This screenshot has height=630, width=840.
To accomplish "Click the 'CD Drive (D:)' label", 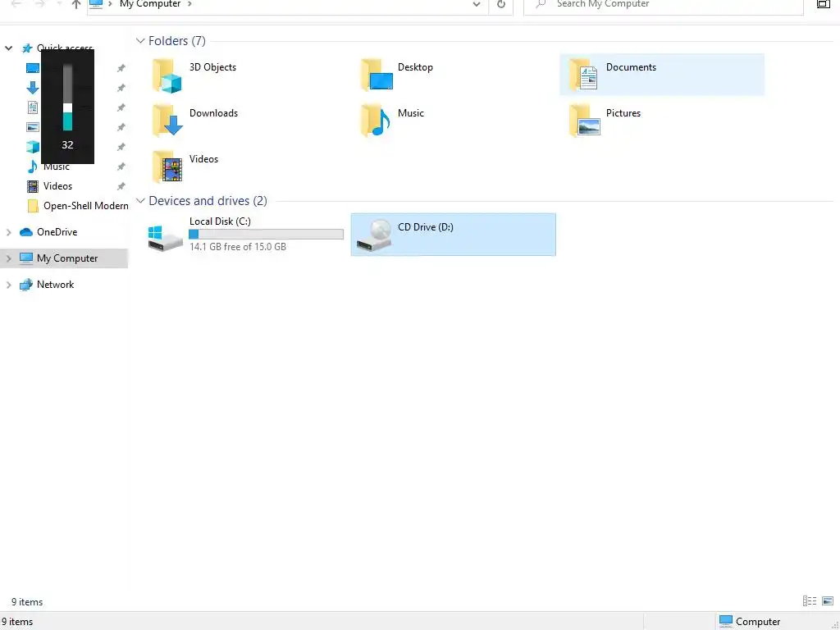I will [426, 227].
